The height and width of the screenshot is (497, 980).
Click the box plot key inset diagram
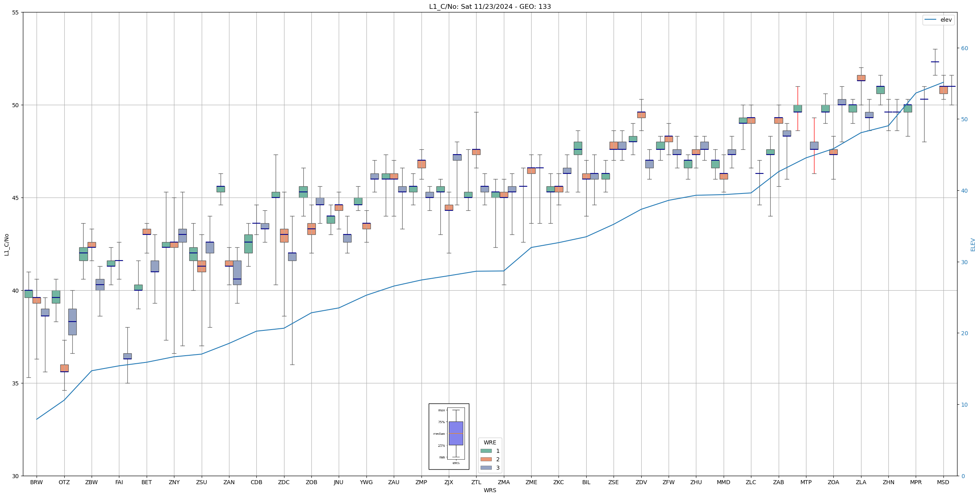(448, 436)
